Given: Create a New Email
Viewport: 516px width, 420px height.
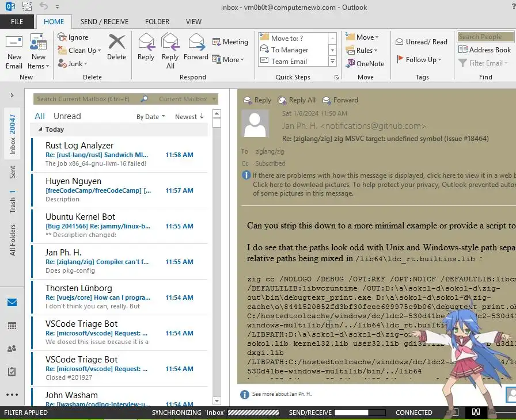Looking at the screenshot, I should [14, 52].
